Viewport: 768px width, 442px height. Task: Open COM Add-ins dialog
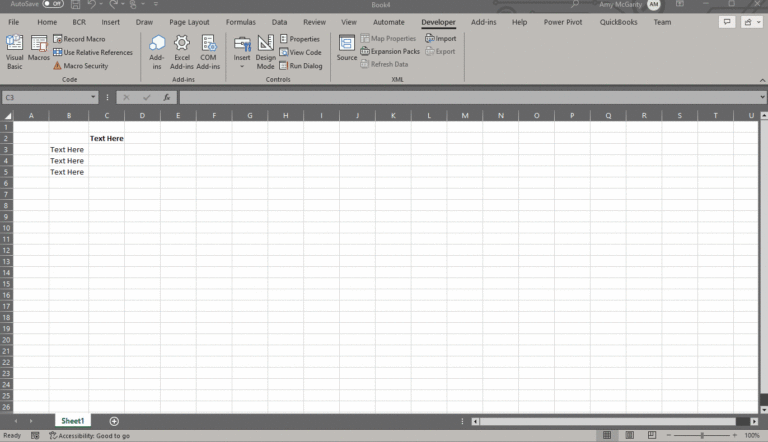208,50
